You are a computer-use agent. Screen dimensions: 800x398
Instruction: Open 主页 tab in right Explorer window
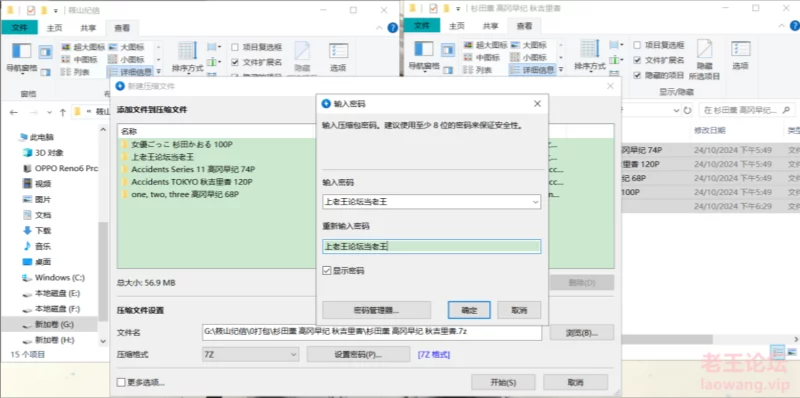pos(457,26)
